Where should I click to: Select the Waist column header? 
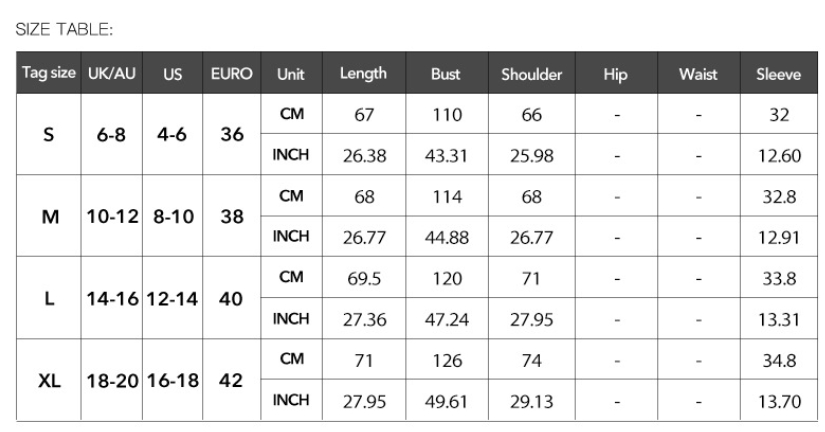[698, 74]
